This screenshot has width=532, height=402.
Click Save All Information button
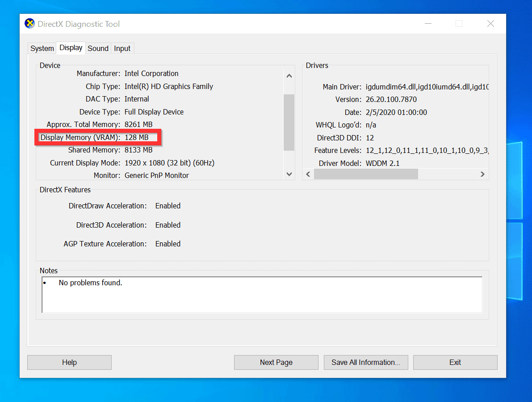366,362
